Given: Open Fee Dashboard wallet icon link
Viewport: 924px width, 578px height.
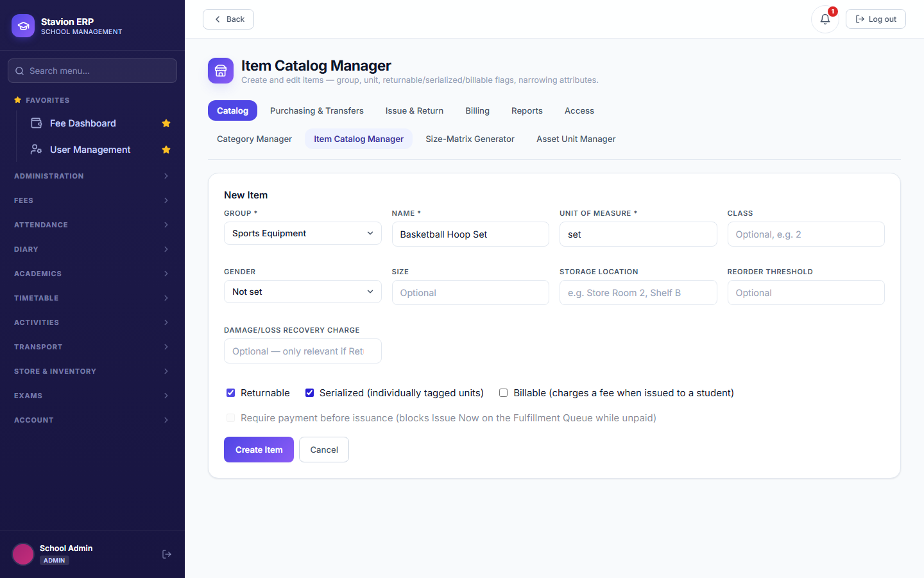Looking at the screenshot, I should (37, 123).
